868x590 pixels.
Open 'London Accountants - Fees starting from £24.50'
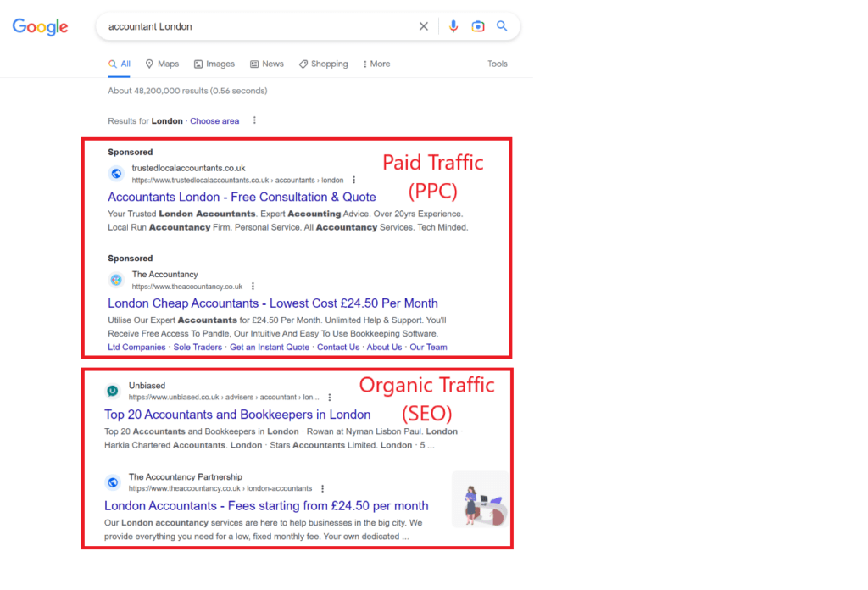(x=266, y=506)
